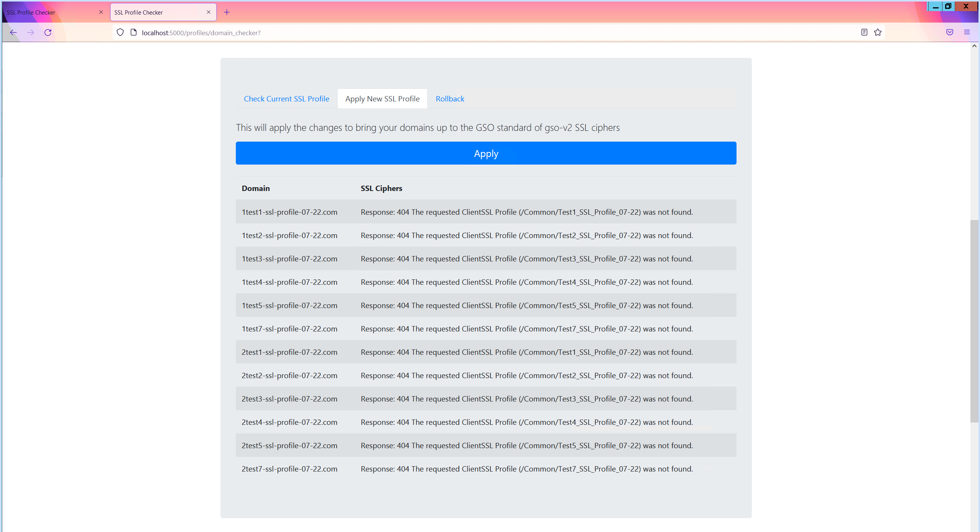The width and height of the screenshot is (980, 532).
Task: Switch to Check Current SSL Profile tab
Action: click(x=286, y=99)
